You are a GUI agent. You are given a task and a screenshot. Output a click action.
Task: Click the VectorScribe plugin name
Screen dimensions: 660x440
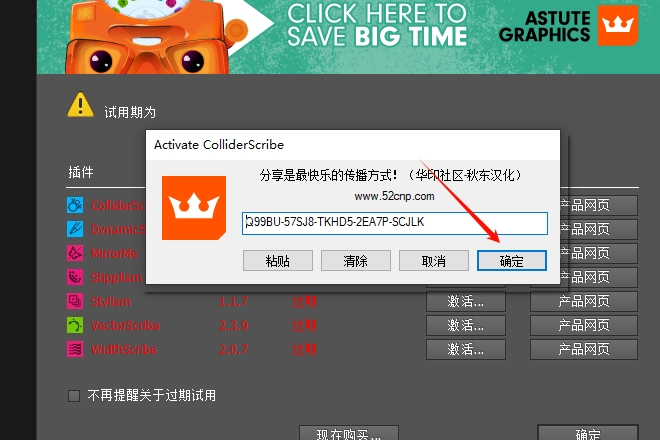pyautogui.click(x=125, y=325)
